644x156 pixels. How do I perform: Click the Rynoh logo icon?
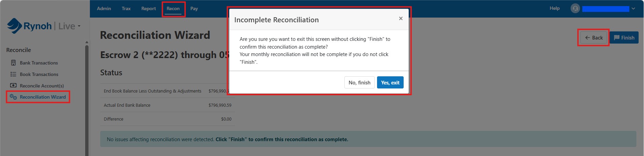pyautogui.click(x=14, y=26)
